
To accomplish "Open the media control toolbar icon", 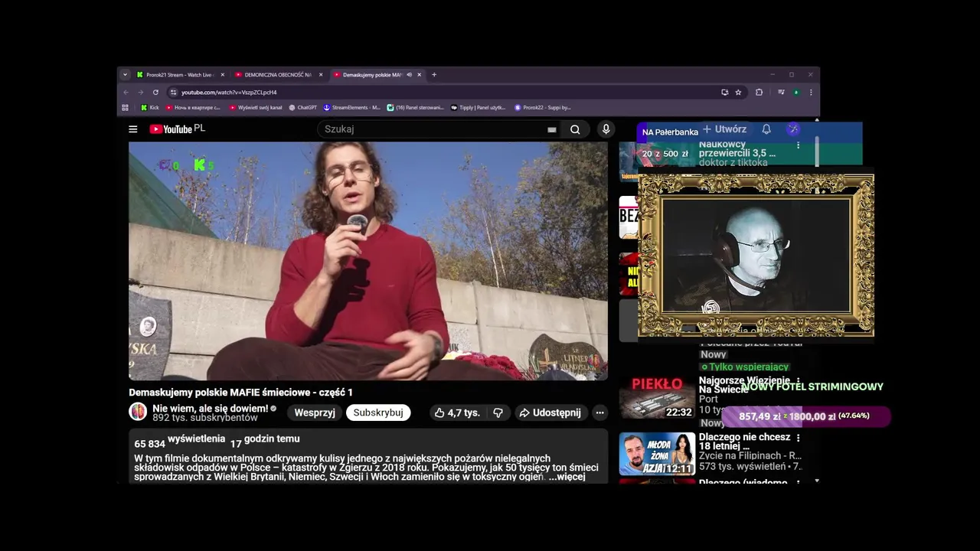I will [x=781, y=93].
